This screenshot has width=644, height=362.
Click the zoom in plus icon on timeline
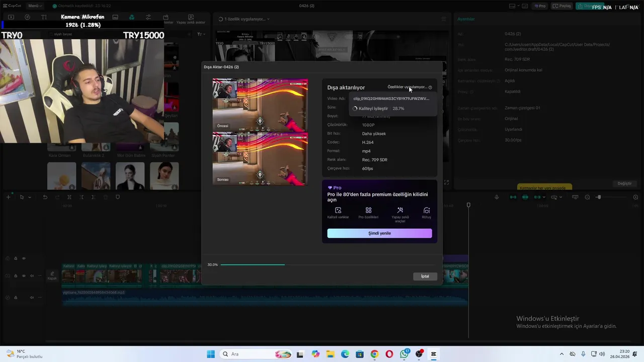(635, 197)
